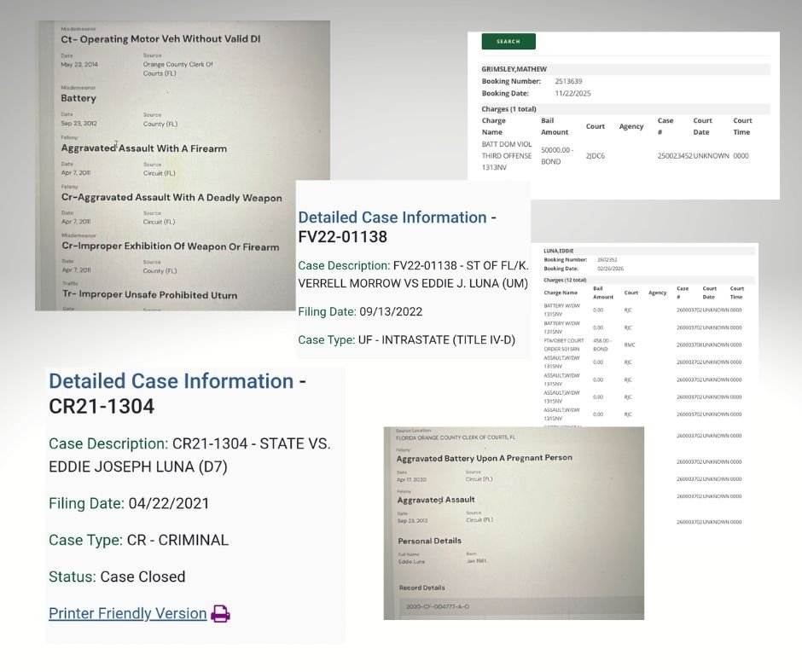Select the 50000.00 - BOND bail amount
The width and height of the screenshot is (802, 672).
point(557,155)
